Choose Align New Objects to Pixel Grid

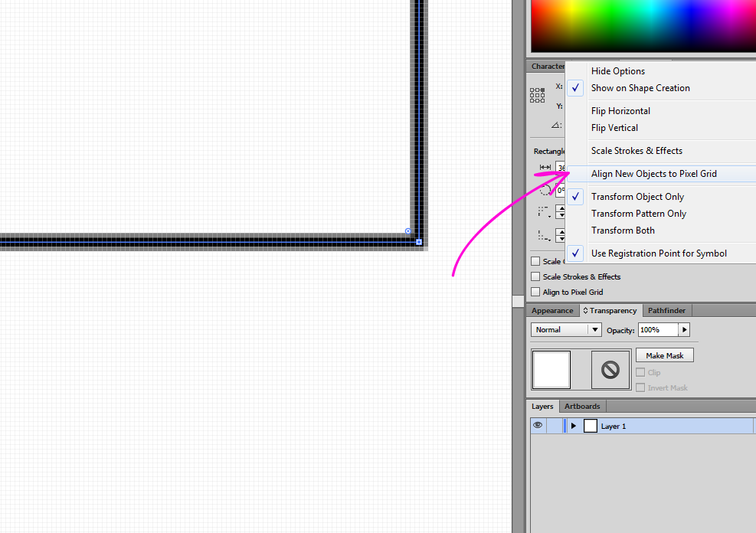(660, 174)
